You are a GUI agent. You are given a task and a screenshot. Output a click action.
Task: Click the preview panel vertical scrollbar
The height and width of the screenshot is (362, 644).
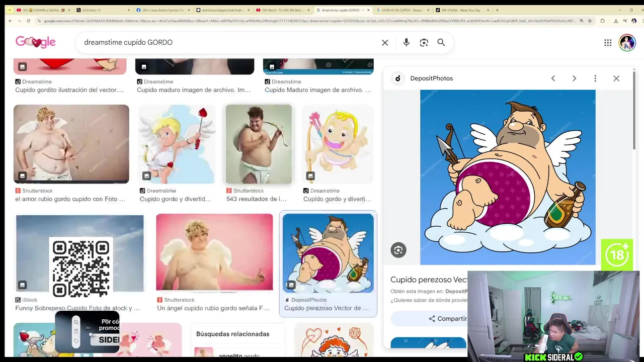pos(634,111)
